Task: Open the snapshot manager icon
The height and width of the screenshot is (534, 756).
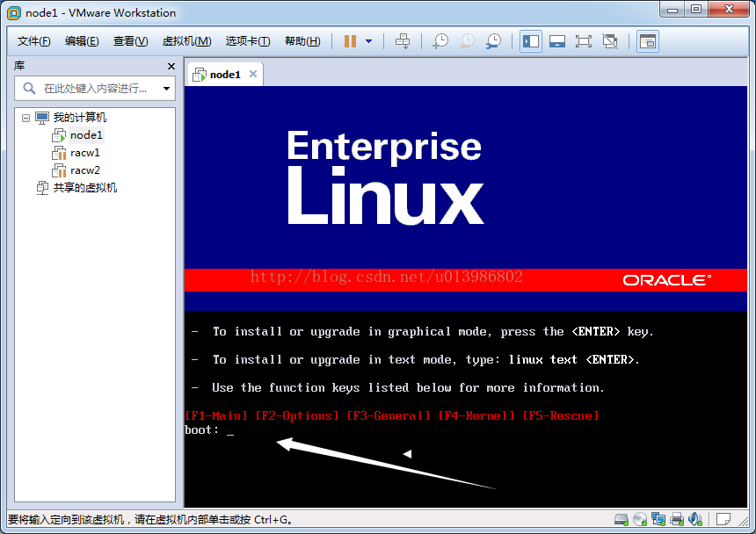Action: click(493, 41)
